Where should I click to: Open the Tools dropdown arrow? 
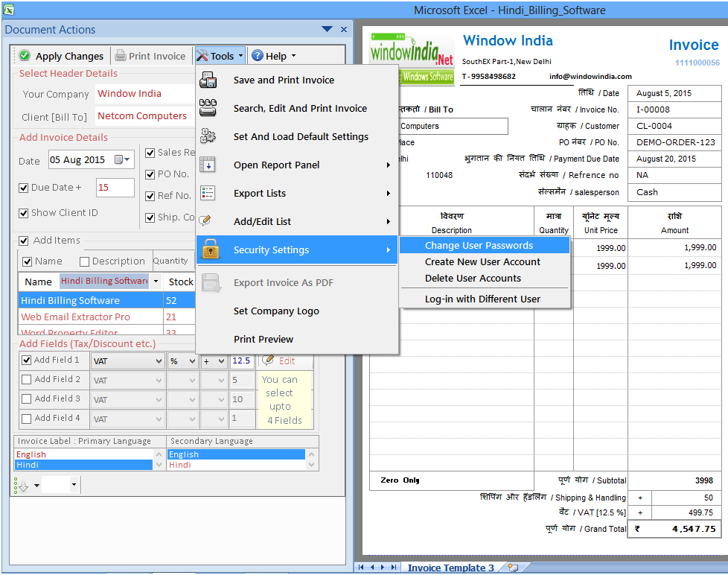click(x=240, y=56)
